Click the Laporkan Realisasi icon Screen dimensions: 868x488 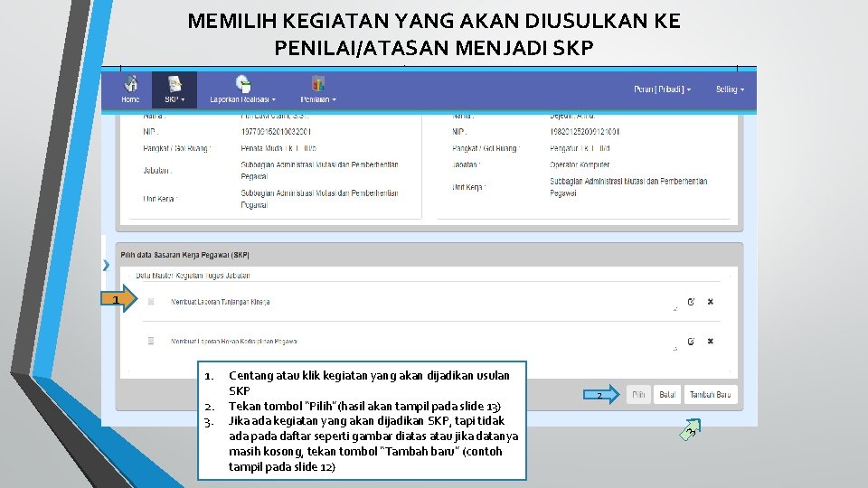click(x=243, y=83)
